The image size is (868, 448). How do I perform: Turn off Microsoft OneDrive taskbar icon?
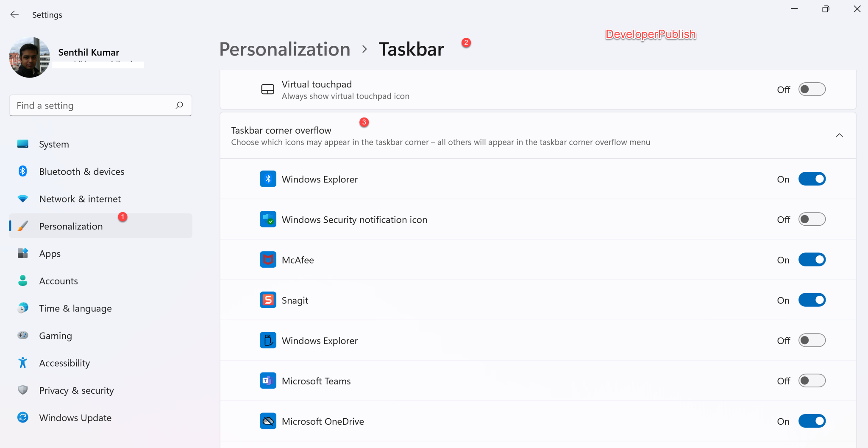point(812,421)
